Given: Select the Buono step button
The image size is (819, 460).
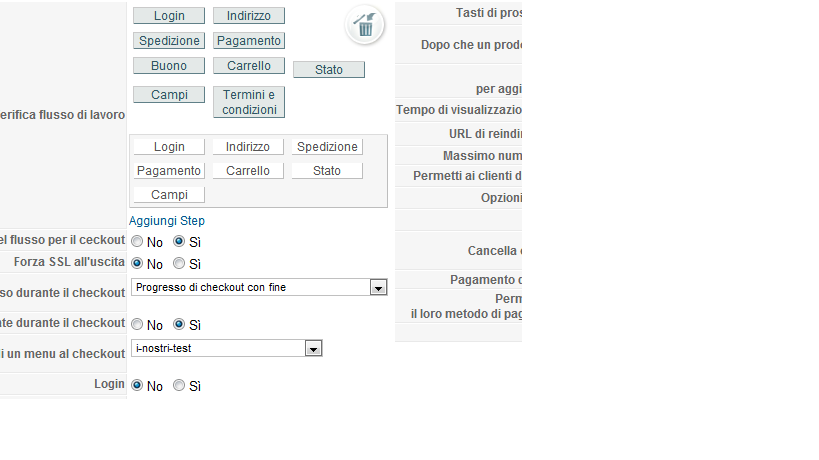Looking at the screenshot, I should pyautogui.click(x=169, y=66).
